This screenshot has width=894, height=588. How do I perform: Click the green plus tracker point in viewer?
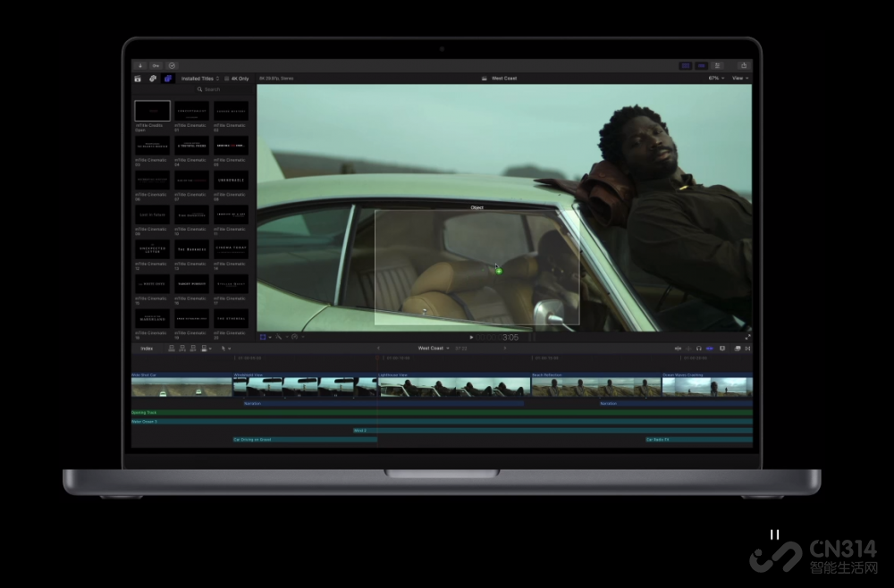(x=499, y=271)
